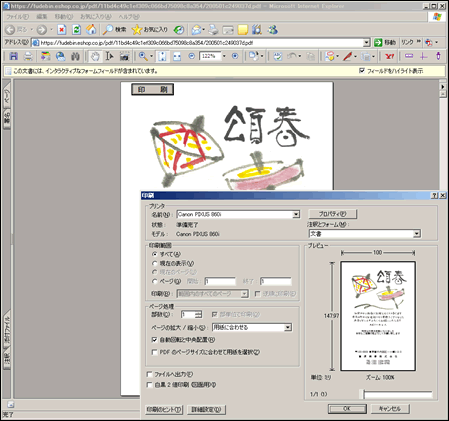Click OK in the print dialog
This screenshot has height=421, width=449.
(347, 409)
